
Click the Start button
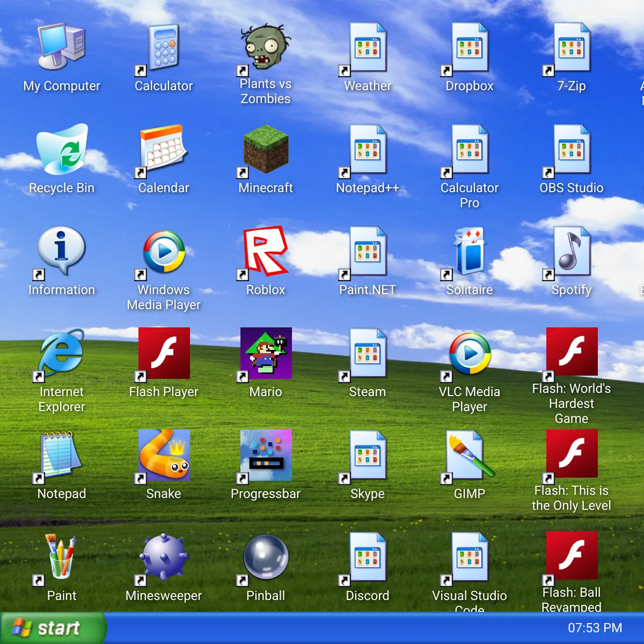53,628
